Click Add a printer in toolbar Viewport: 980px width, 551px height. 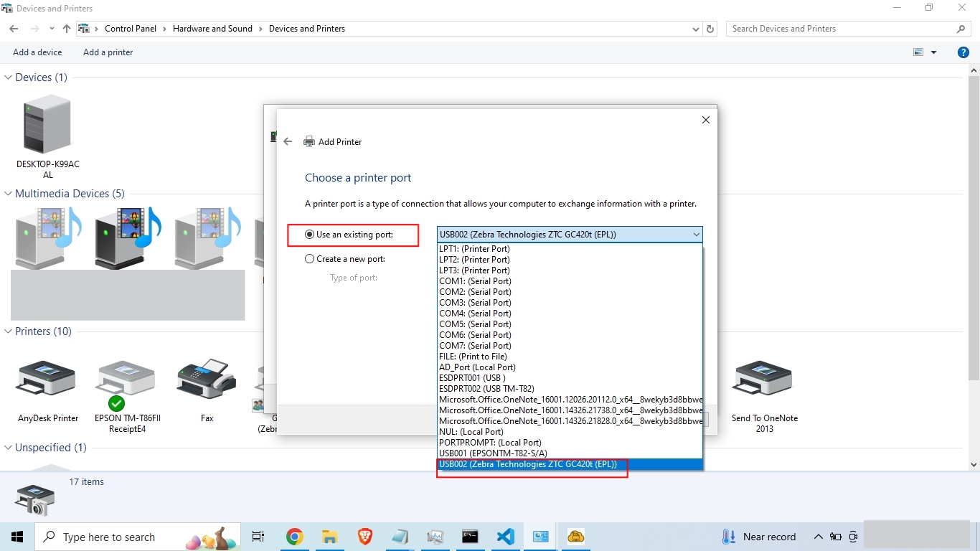click(x=108, y=52)
